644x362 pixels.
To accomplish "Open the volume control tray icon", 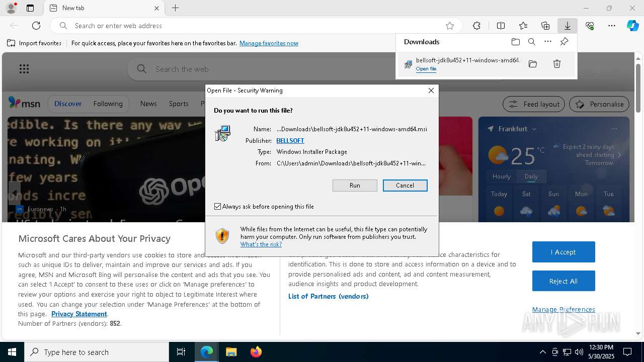I will tap(579, 352).
